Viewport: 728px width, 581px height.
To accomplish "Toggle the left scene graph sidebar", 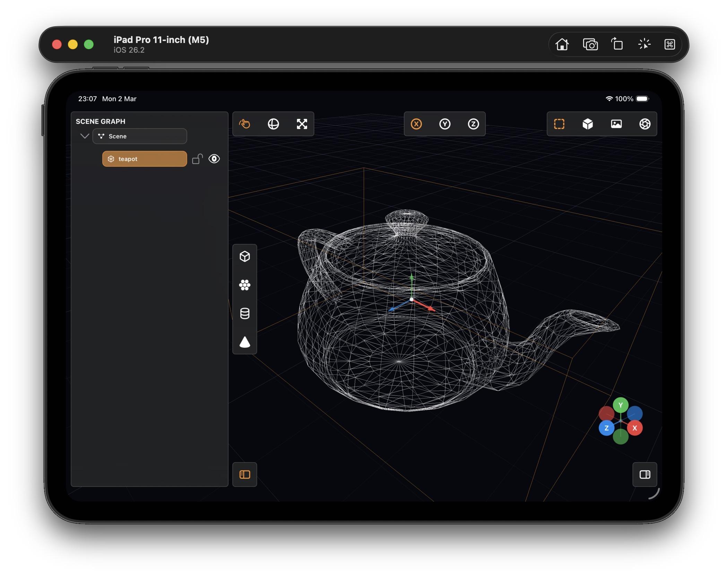I will click(245, 474).
